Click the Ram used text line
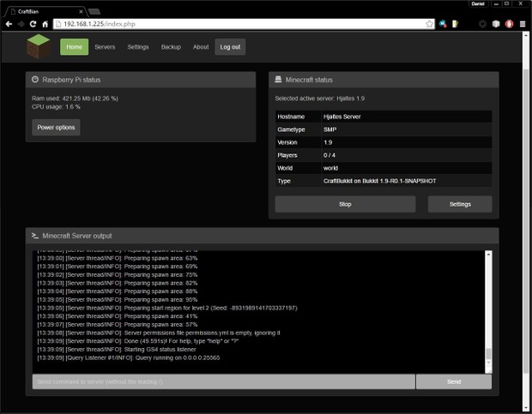Screen dimensions: 532x414 coord(75,99)
